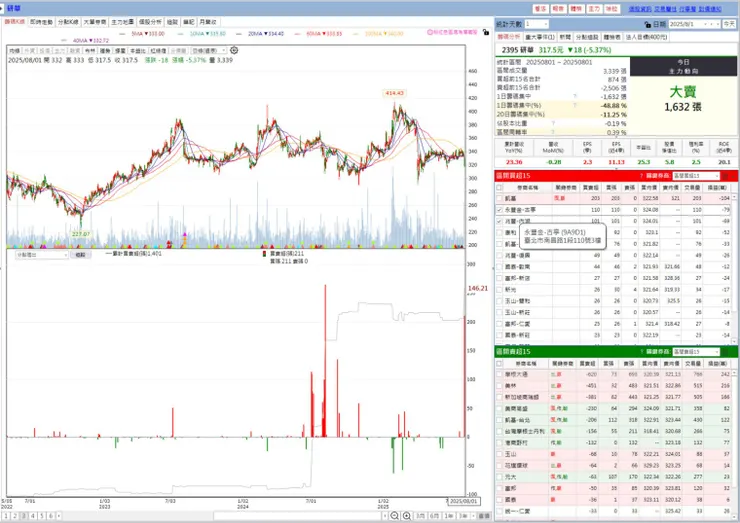Screen dimensions: 740x523
Task: Check the 港商野村 seller checkbox
Action: (499, 443)
